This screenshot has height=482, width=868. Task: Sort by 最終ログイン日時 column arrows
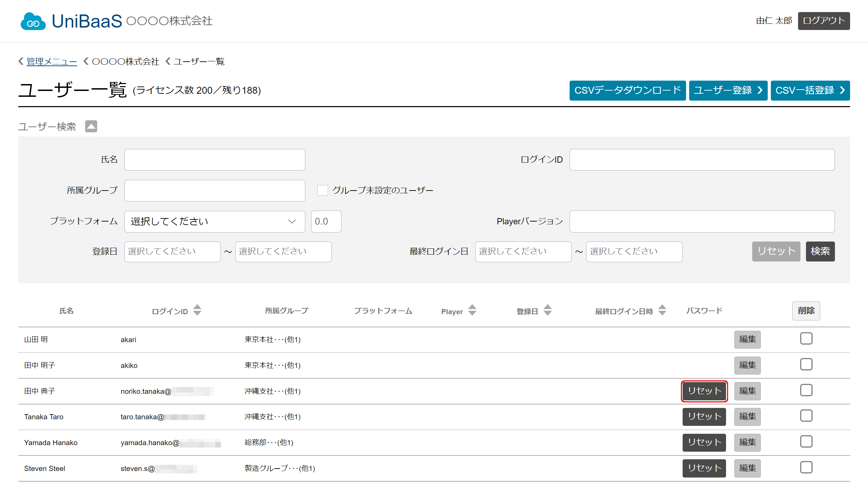[662, 310]
